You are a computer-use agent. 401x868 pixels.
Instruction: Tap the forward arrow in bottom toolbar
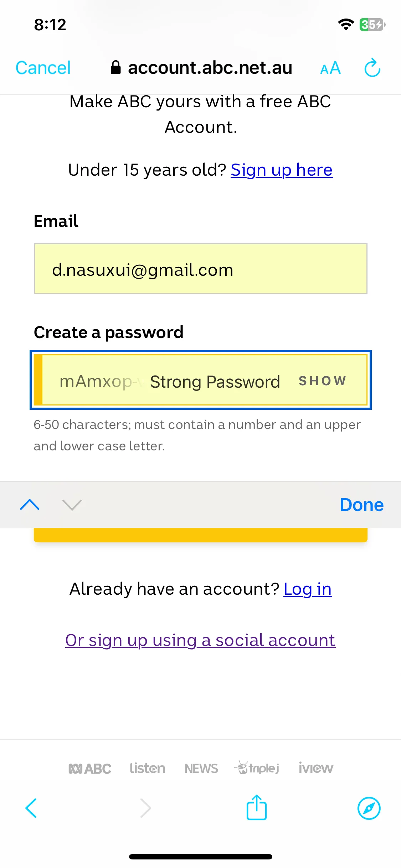(x=145, y=808)
